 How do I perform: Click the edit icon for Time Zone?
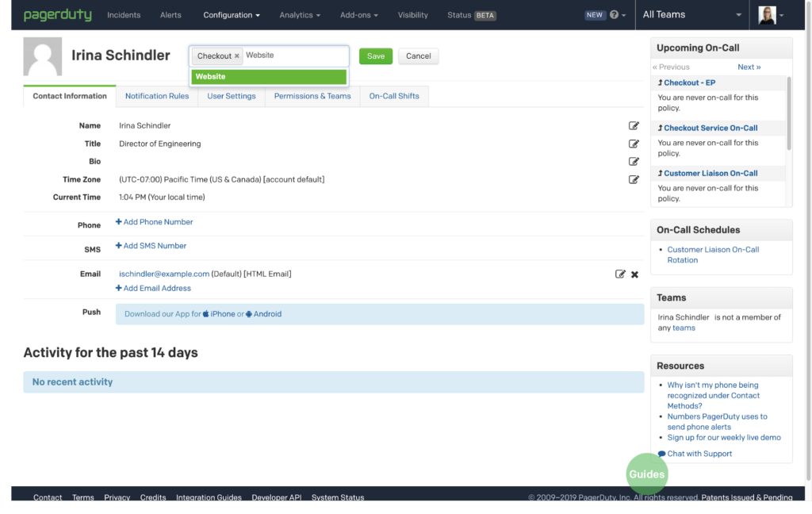coord(634,179)
